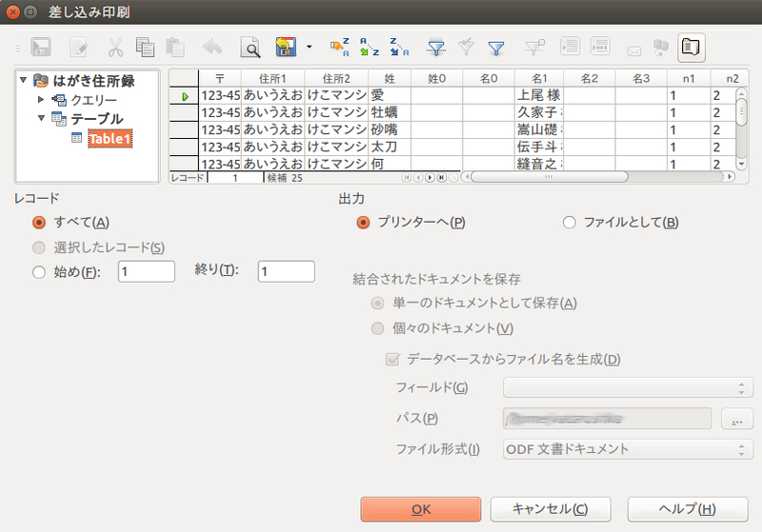Click the 〒 column header
762x532 pixels.
(220, 78)
